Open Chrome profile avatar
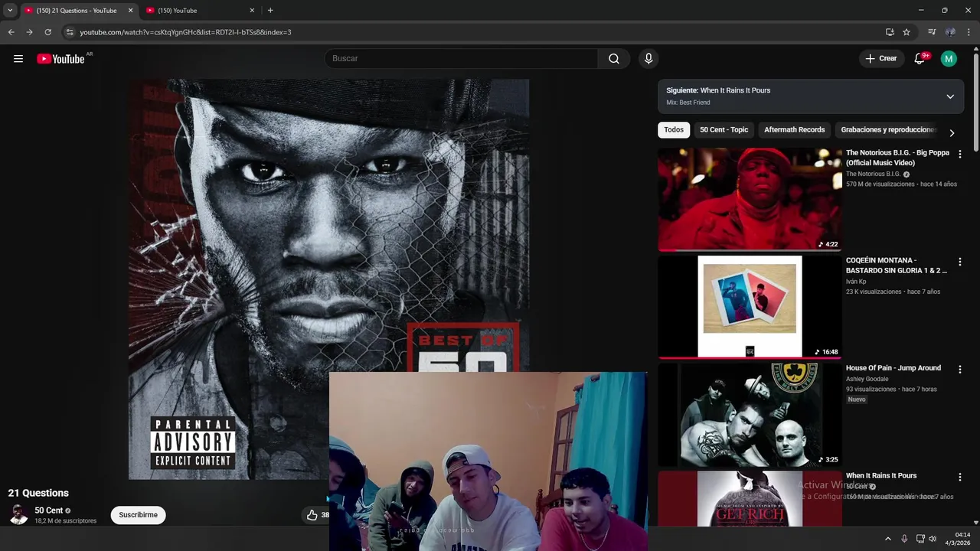The height and width of the screenshot is (551, 980). click(x=950, y=32)
